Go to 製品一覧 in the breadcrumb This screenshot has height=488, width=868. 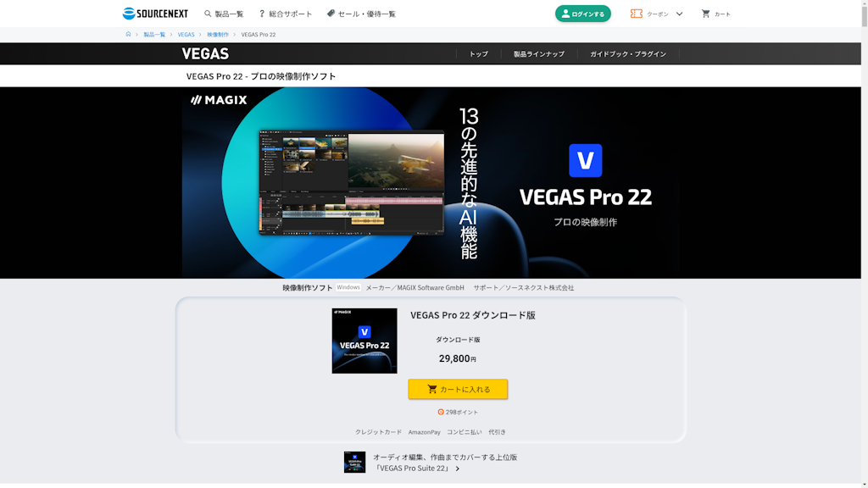pos(154,35)
